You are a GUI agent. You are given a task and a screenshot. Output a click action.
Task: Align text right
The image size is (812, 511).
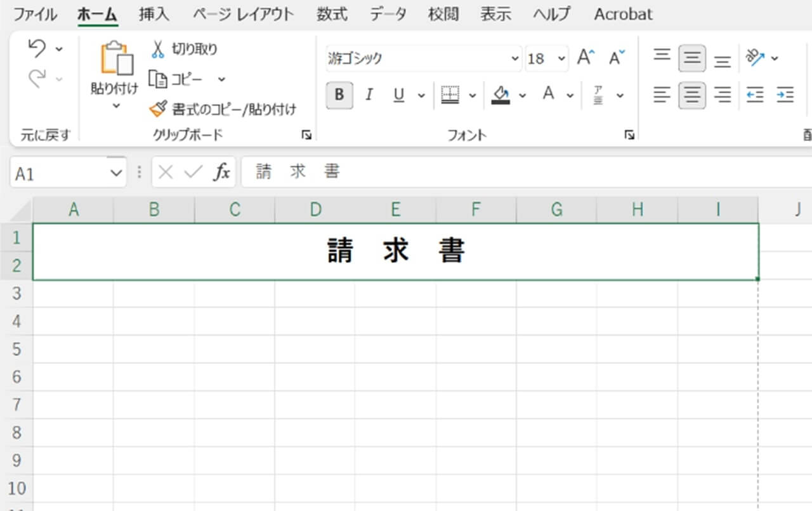723,95
